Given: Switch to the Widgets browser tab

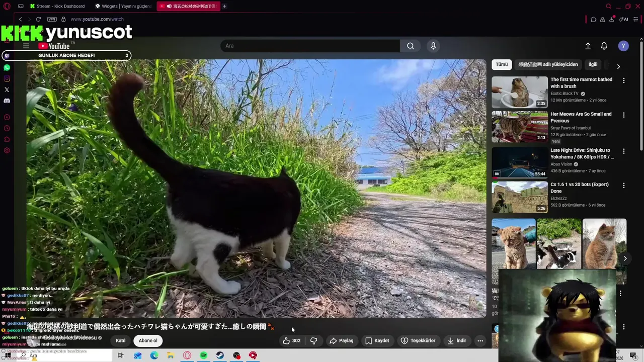Looking at the screenshot, I should (x=123, y=7).
